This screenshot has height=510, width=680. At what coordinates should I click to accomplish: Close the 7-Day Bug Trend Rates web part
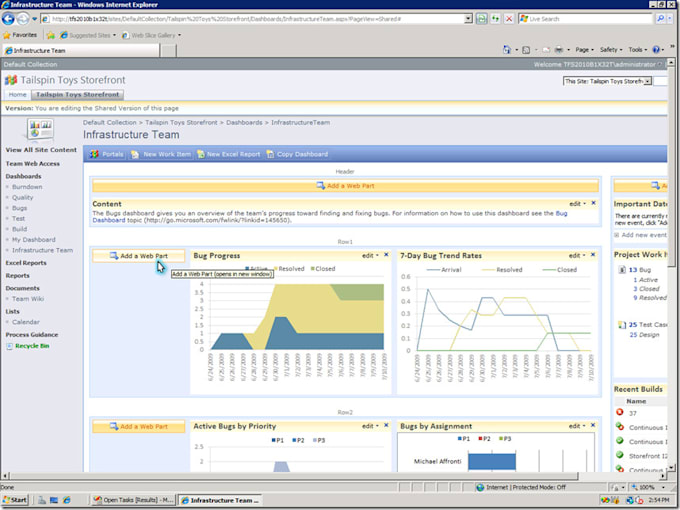pos(593,255)
